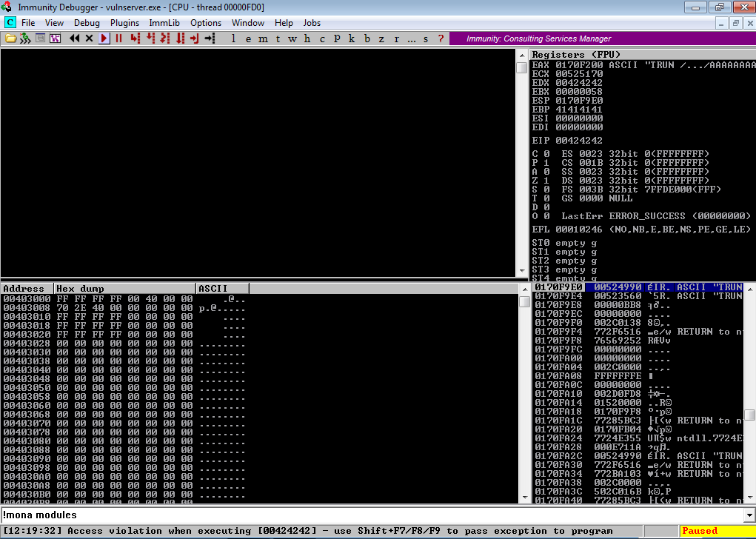Select the ESP 0170F9E0 register line
This screenshot has height=539, width=756.
[567, 100]
